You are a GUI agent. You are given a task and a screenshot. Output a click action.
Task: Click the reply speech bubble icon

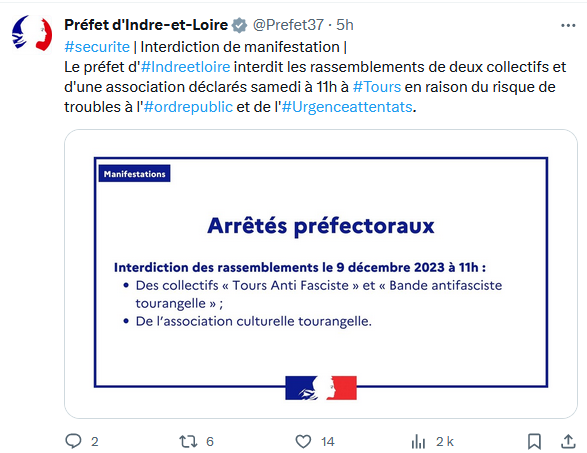pyautogui.click(x=73, y=441)
